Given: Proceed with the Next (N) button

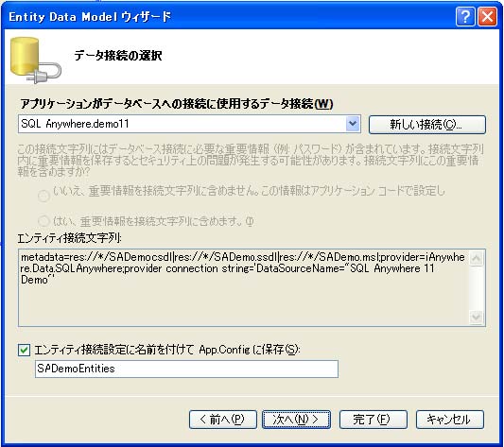Looking at the screenshot, I should (x=296, y=420).
